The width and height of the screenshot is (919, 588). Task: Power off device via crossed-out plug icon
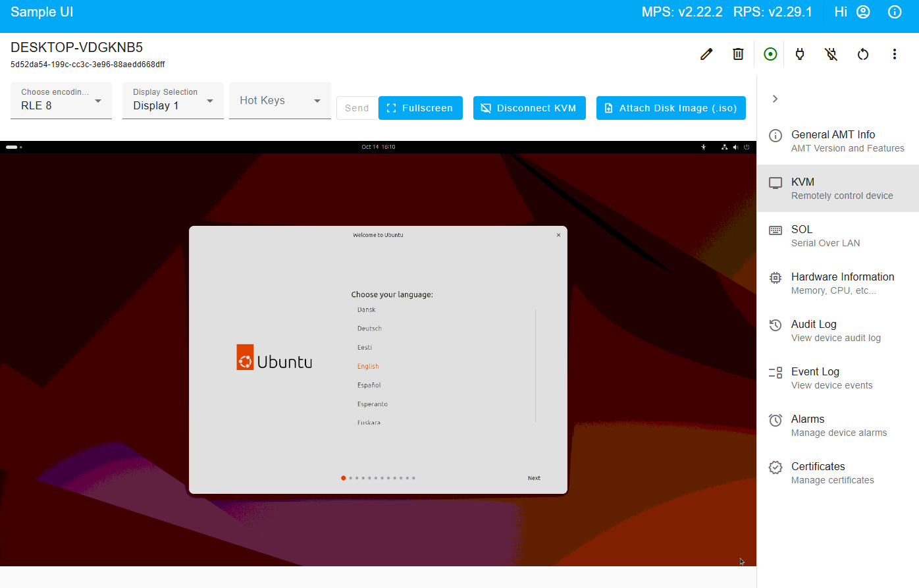click(831, 54)
